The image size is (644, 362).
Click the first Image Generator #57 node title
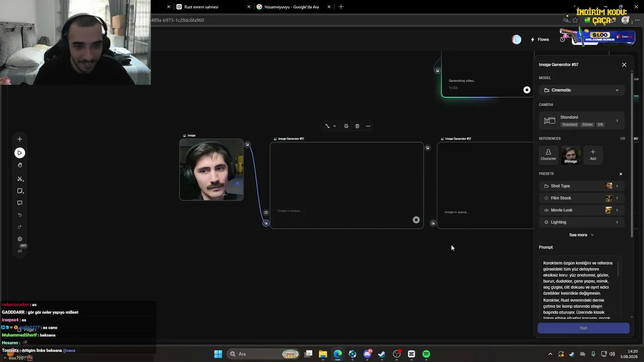click(291, 139)
